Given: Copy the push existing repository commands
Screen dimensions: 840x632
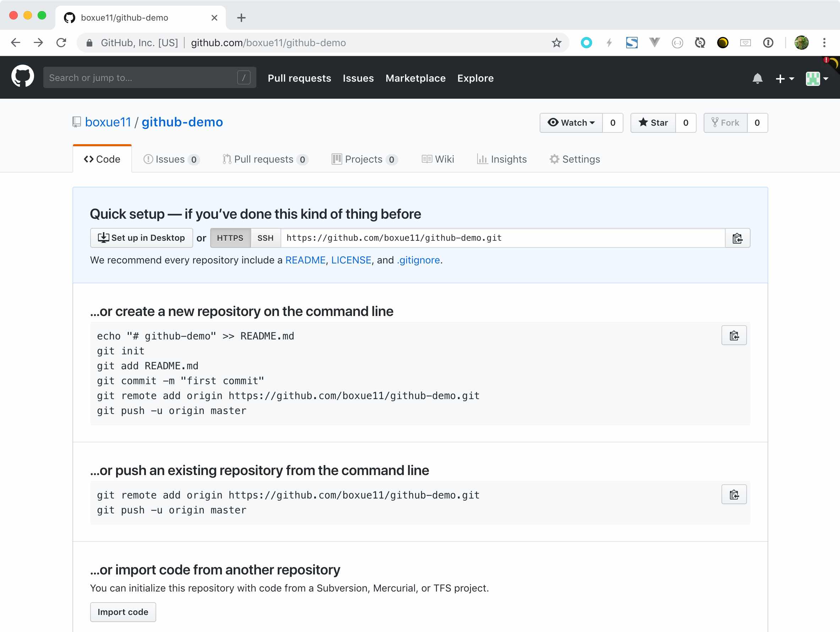Looking at the screenshot, I should point(734,495).
